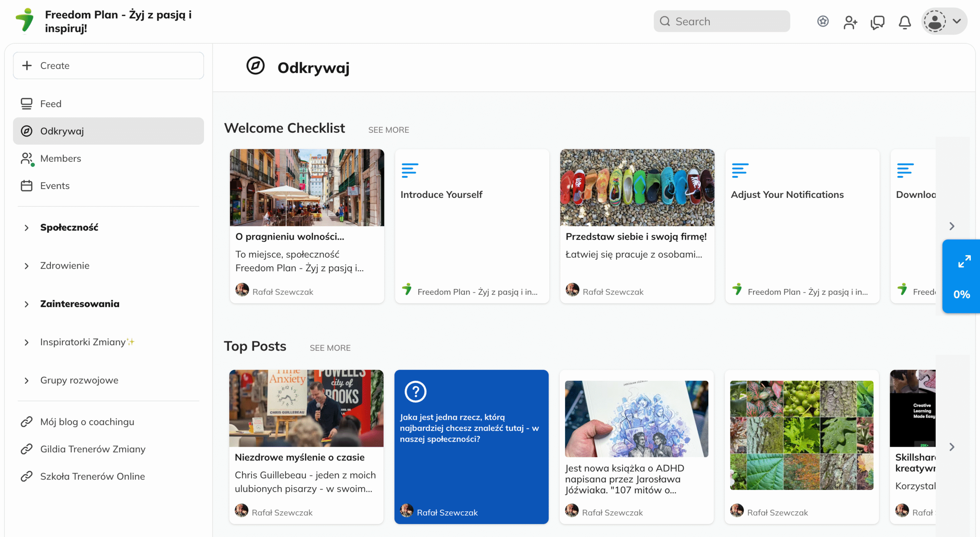
Task: Expand the Grupy rozwojowe section
Action: [26, 381]
